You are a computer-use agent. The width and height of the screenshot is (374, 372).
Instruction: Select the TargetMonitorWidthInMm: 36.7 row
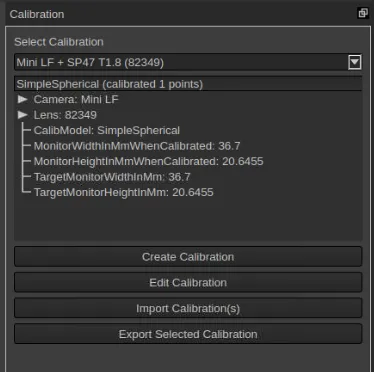pyautogui.click(x=112, y=177)
